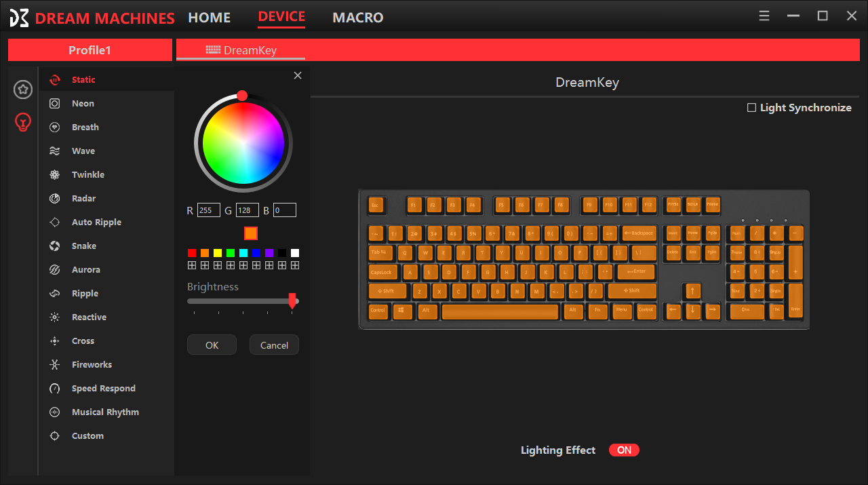Switch to the DEVICE tab
Viewport: 868px width, 485px height.
coord(281,17)
